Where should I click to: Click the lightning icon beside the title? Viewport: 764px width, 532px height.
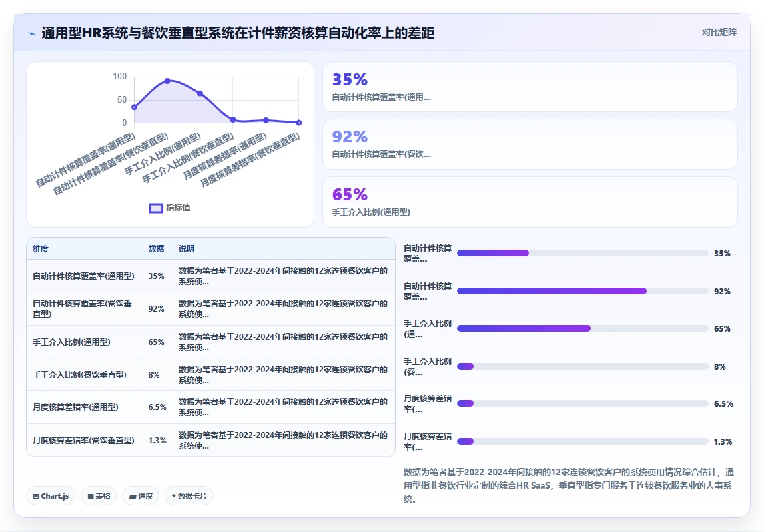tap(32, 33)
